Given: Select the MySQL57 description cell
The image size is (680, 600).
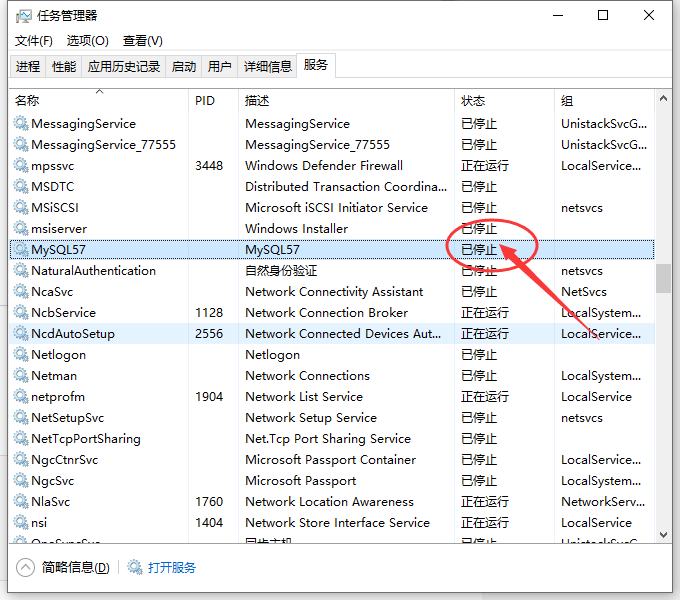Looking at the screenshot, I should (272, 250).
